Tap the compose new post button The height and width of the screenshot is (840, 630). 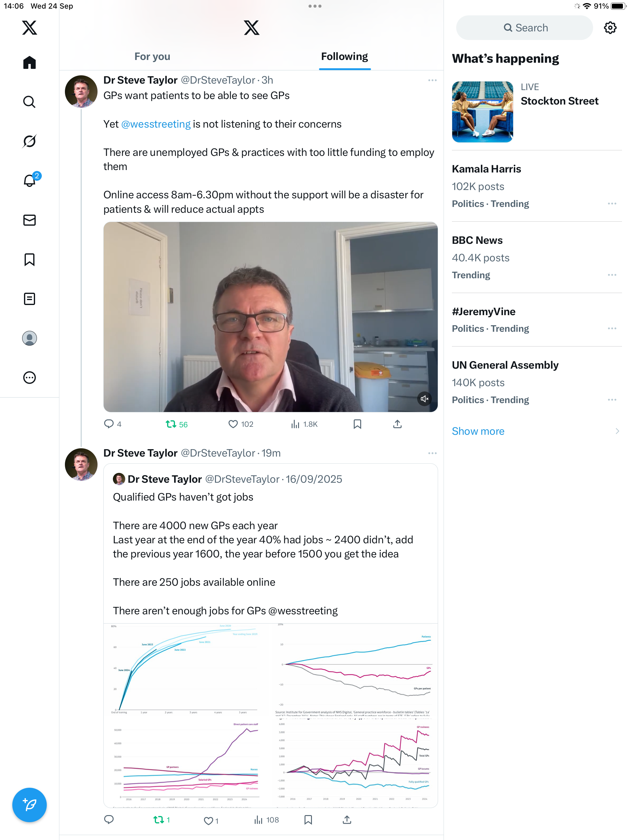tap(29, 805)
